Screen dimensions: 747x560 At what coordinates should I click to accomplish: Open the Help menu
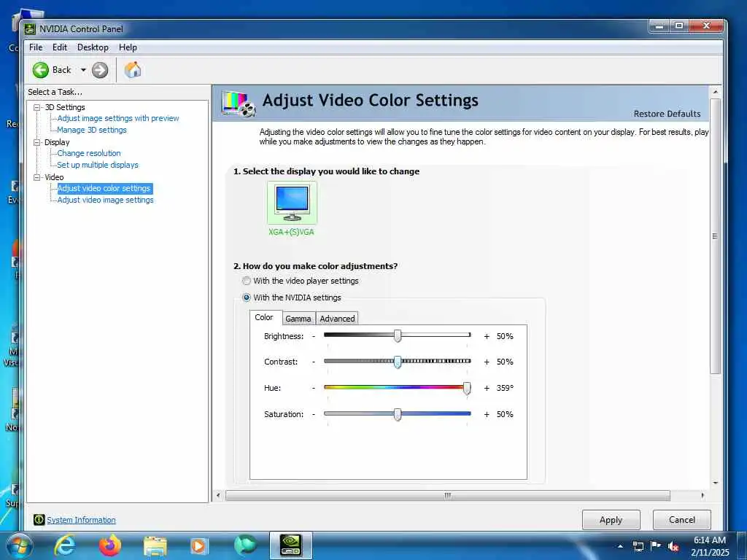(x=128, y=47)
